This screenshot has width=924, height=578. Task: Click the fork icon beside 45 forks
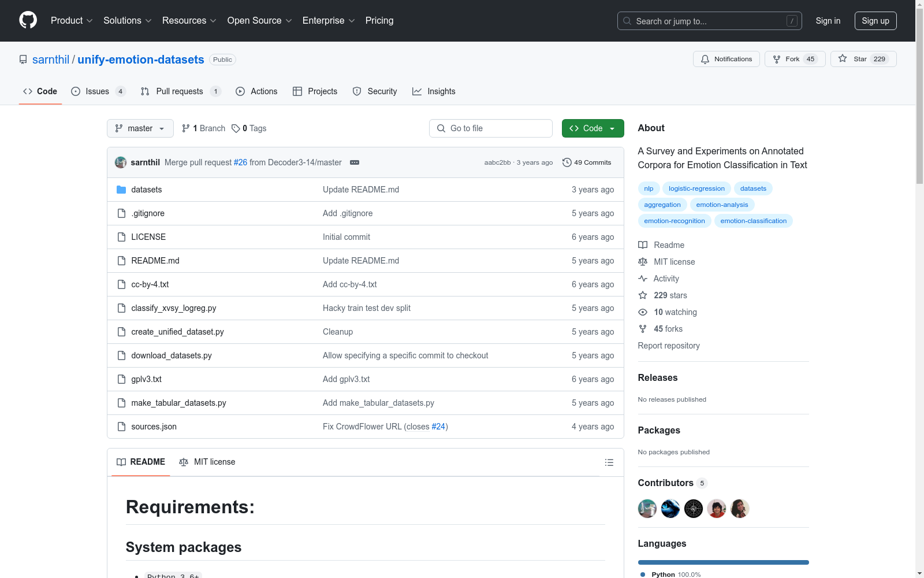point(643,329)
